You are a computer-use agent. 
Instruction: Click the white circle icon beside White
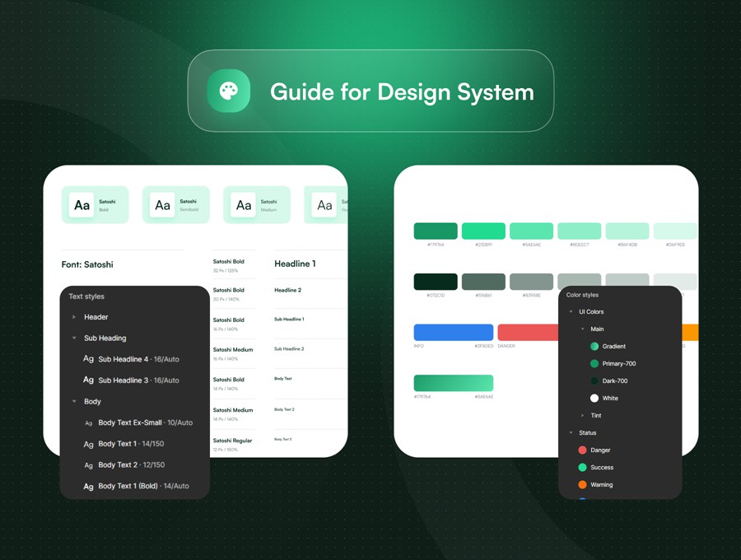(594, 399)
